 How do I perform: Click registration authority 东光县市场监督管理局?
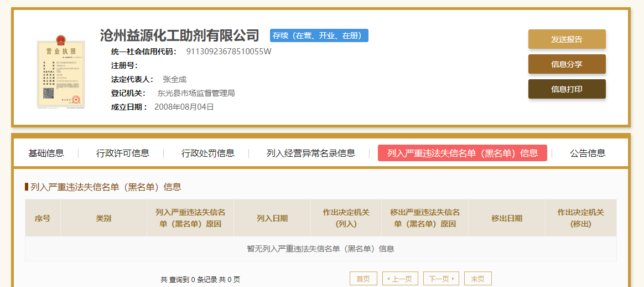click(196, 93)
